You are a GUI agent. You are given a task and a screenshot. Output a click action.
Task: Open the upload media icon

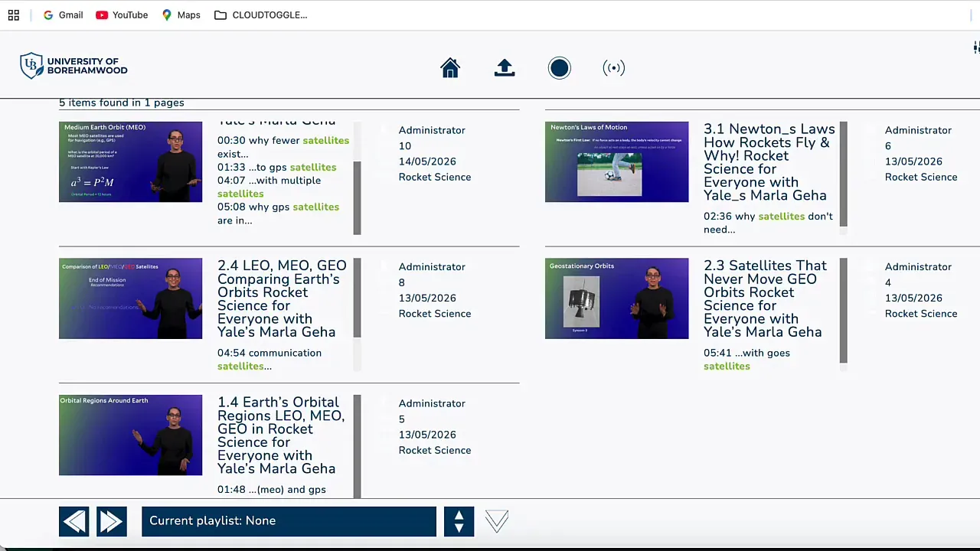505,68
